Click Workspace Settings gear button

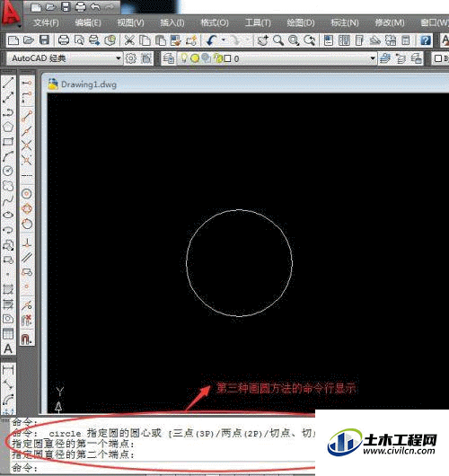pyautogui.click(x=131, y=58)
